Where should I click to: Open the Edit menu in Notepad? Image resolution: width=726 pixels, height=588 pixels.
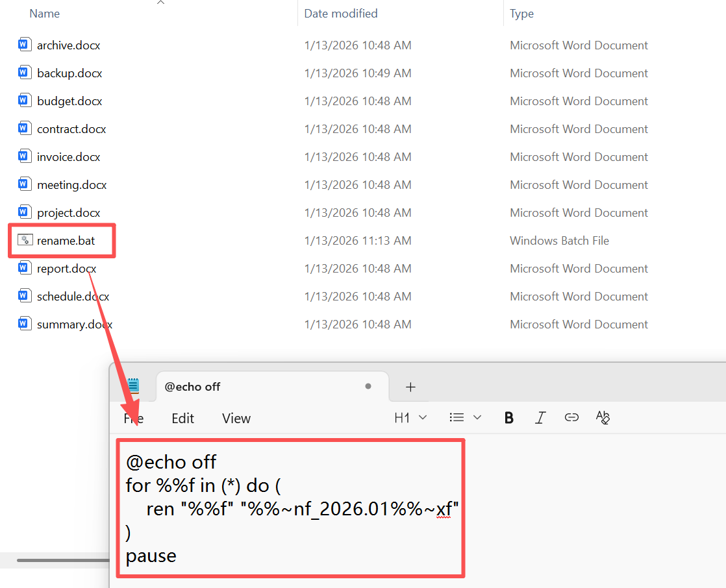pos(182,419)
